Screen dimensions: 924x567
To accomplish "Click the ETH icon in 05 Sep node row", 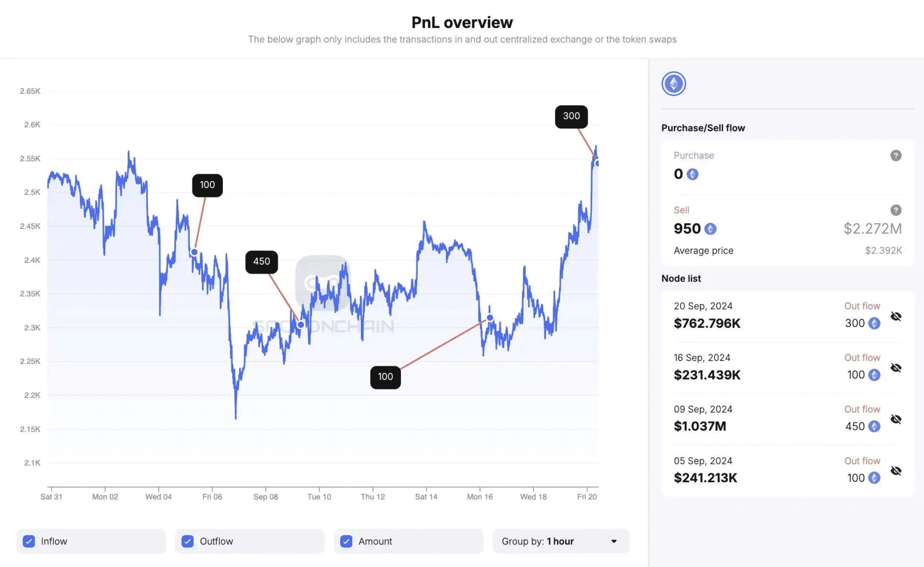I will click(874, 478).
